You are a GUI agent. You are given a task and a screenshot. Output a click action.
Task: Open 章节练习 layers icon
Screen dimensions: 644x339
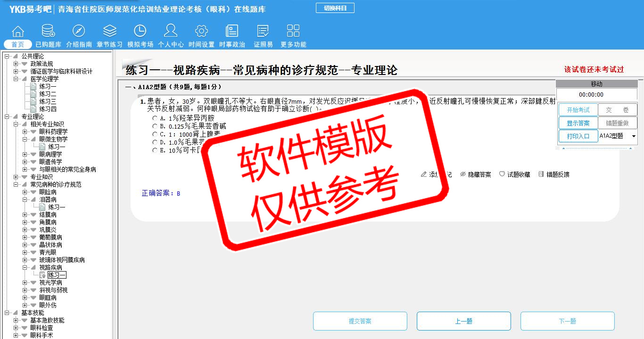coord(109,32)
